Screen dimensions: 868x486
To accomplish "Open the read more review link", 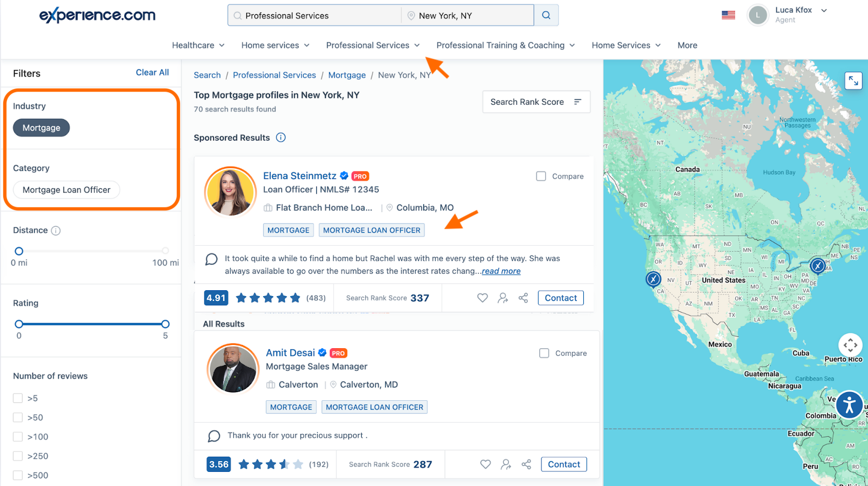I will [x=501, y=271].
